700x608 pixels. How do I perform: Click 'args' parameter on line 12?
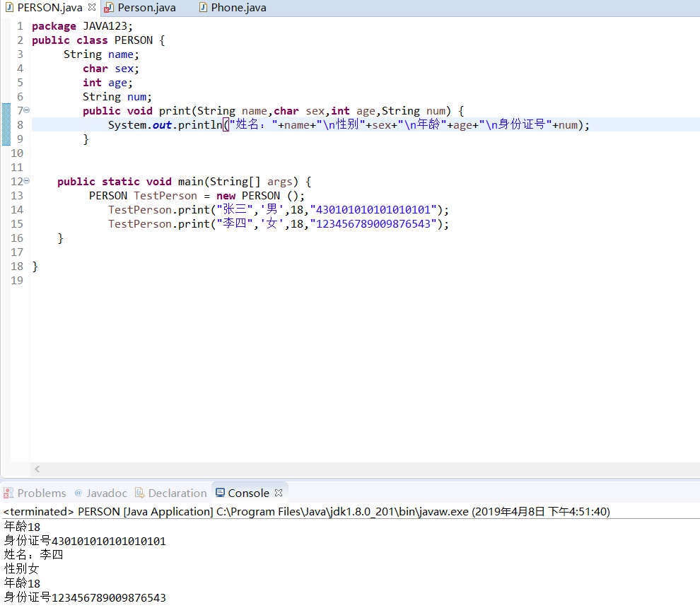pos(280,182)
